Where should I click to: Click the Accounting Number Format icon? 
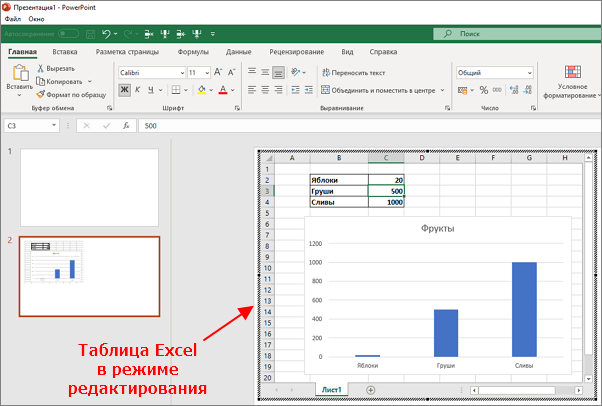point(463,90)
